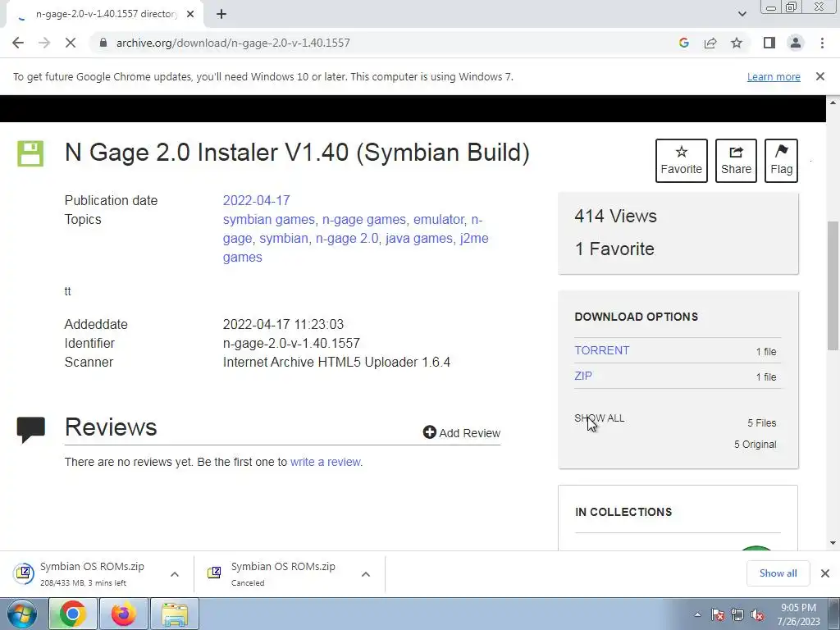Click the Google icon in the address bar
This screenshot has height=630, width=840.
683,43
